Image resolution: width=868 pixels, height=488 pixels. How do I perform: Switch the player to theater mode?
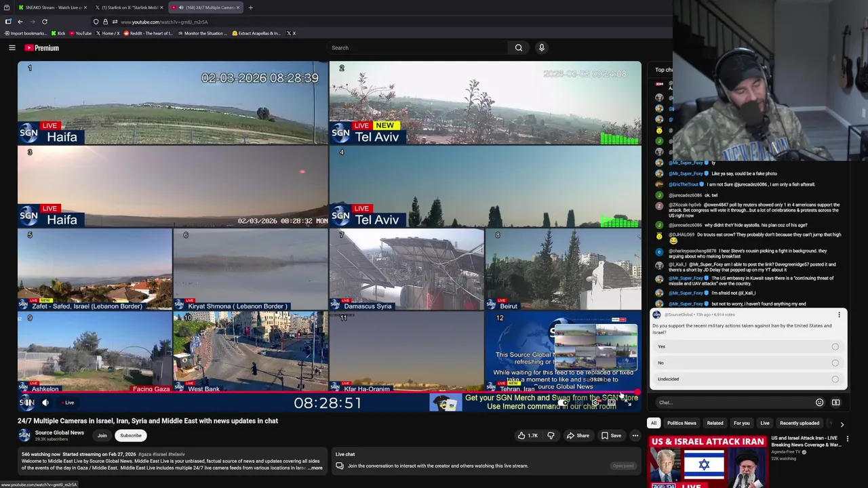(x=611, y=403)
